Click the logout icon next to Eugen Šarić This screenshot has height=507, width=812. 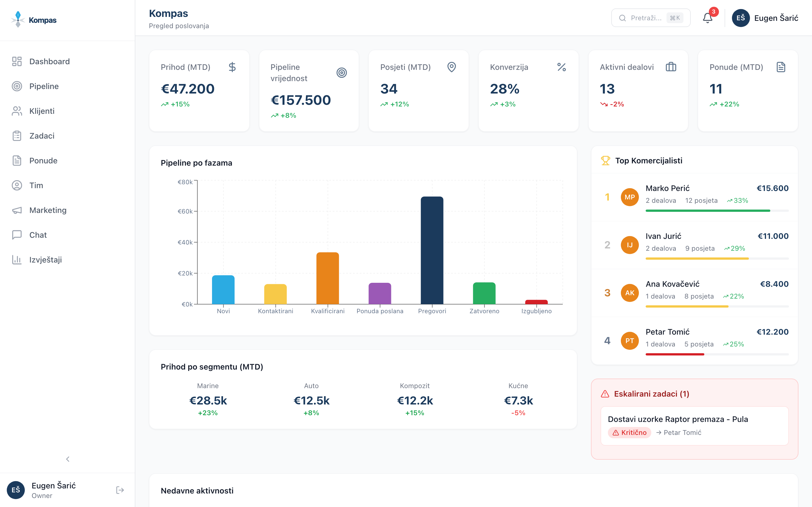pos(120,490)
